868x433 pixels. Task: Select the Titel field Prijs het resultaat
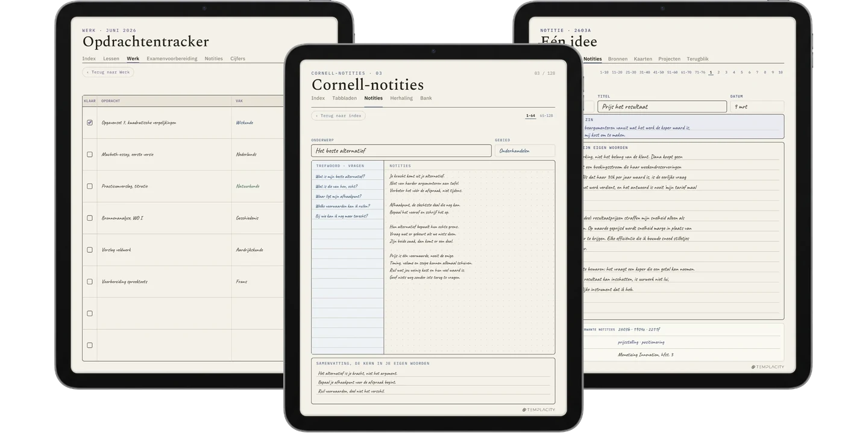pyautogui.click(x=662, y=107)
